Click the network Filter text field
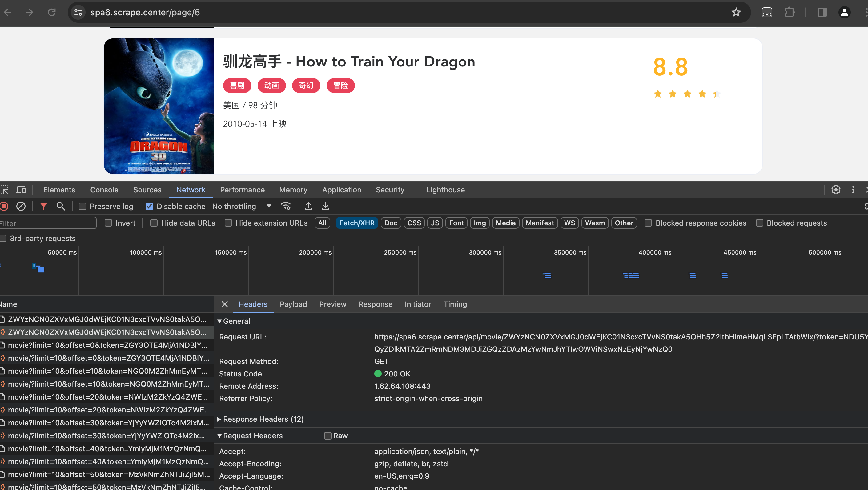Image resolution: width=868 pixels, height=490 pixels. click(x=47, y=223)
